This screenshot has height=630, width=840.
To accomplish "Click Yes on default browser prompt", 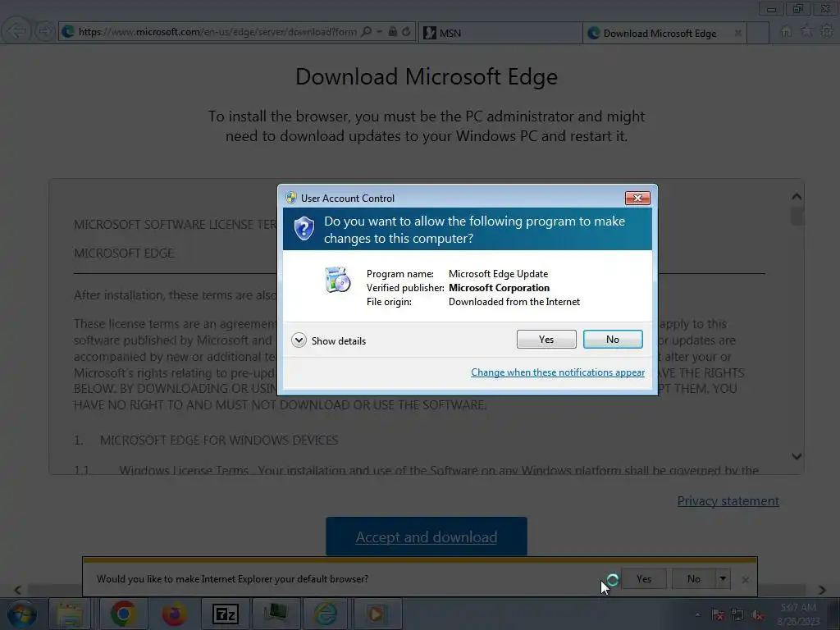I will coord(644,579).
